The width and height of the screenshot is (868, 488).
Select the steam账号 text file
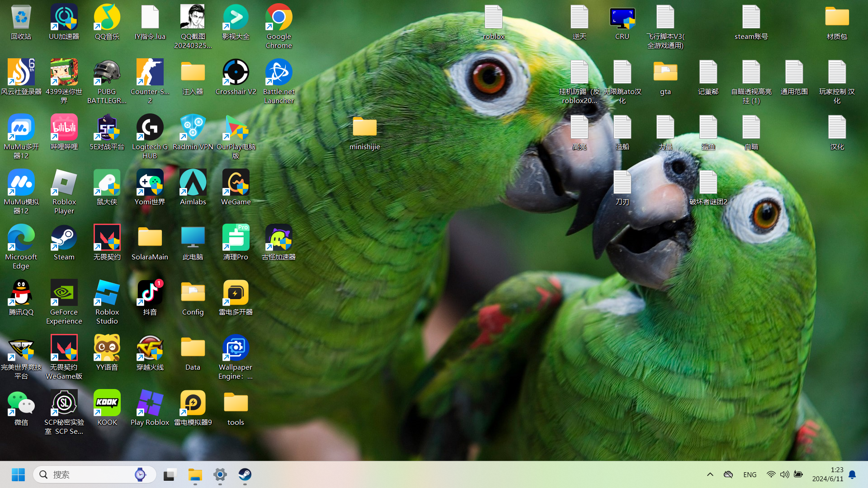751,18
